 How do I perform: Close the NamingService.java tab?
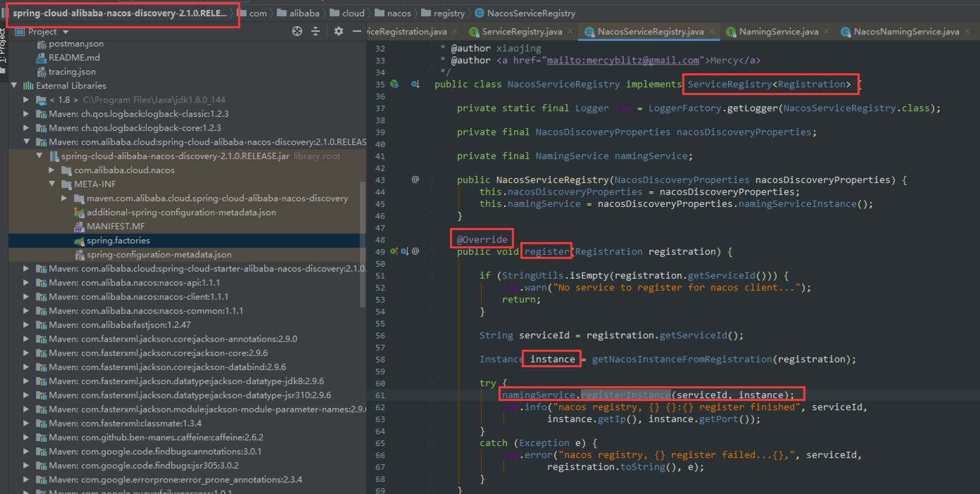(x=826, y=31)
